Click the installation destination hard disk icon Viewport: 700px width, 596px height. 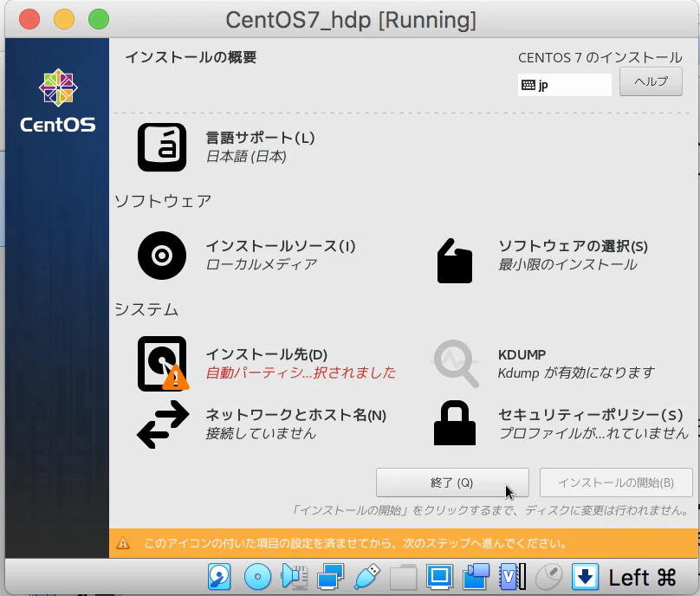163,364
